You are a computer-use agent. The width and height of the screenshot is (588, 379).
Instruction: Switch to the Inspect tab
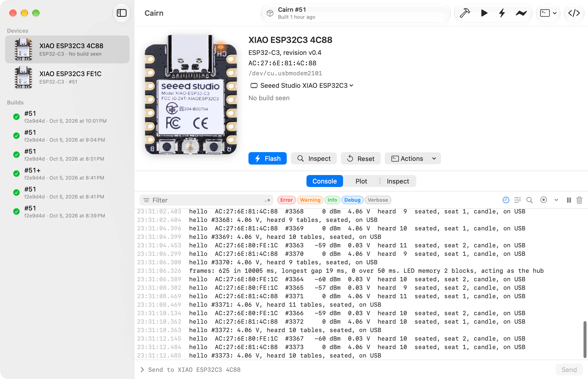(398, 181)
